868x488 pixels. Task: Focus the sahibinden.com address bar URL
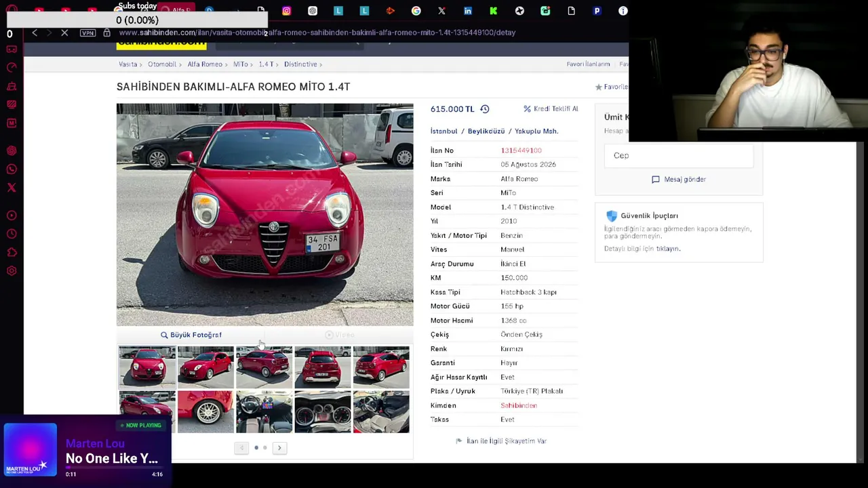[x=317, y=33]
